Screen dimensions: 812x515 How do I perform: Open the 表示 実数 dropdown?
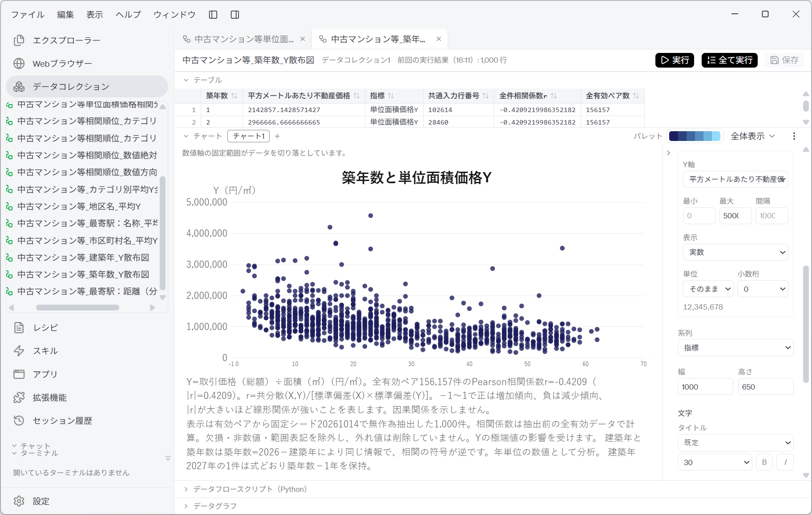tap(735, 252)
